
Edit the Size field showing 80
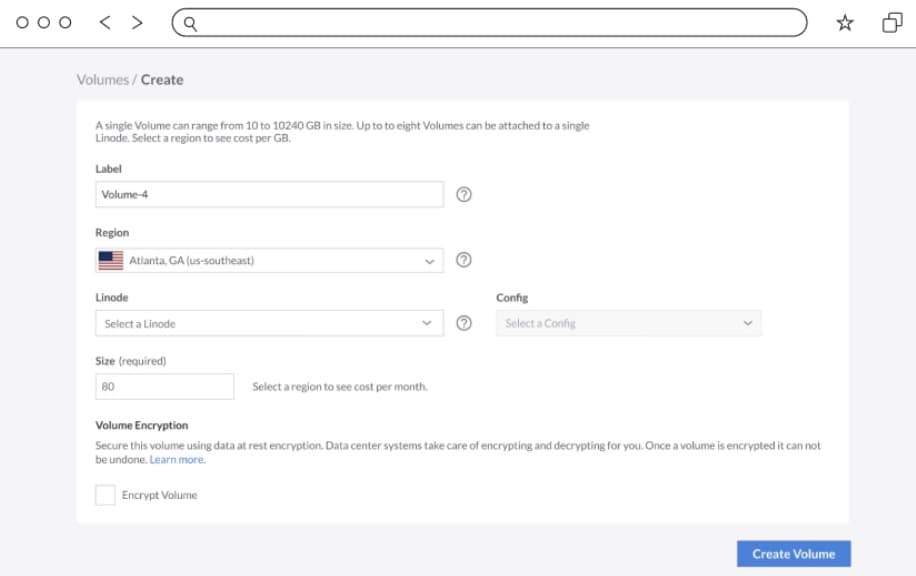tap(164, 385)
